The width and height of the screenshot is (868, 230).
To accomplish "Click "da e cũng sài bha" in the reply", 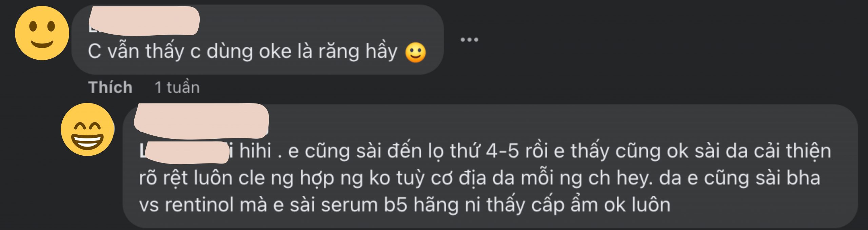I will (739, 178).
